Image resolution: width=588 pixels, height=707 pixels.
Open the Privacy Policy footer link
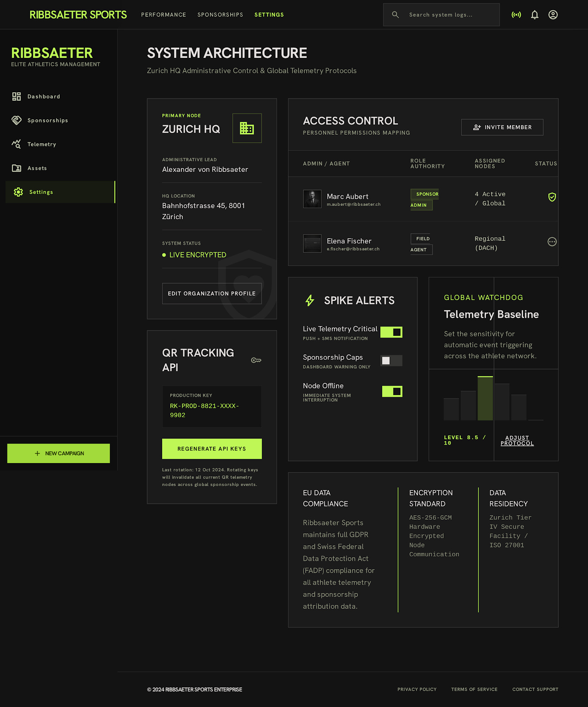click(x=417, y=689)
